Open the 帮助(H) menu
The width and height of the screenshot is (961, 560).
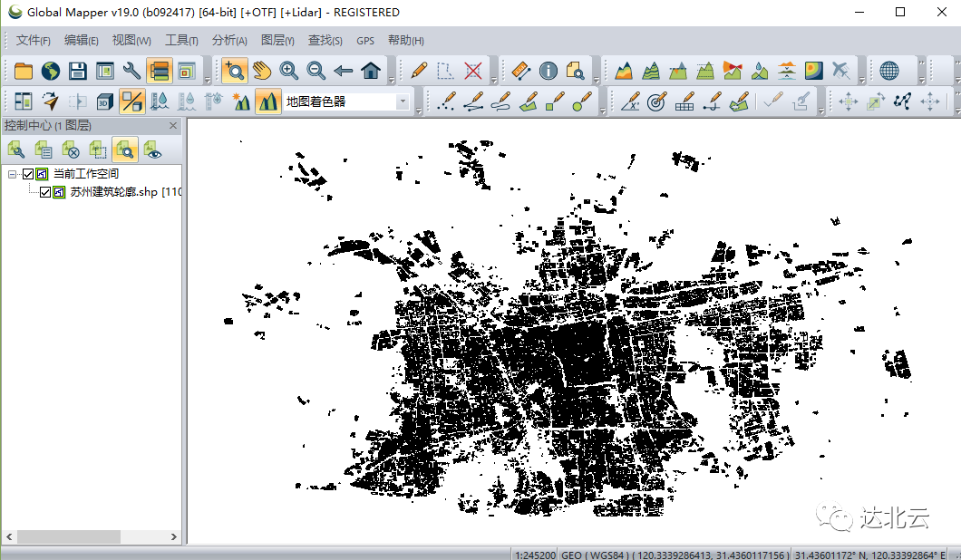[x=406, y=41]
